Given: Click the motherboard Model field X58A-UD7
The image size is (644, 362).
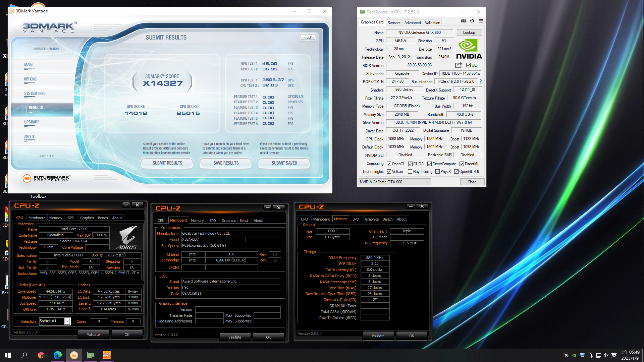Looking at the screenshot, I should (213, 240).
